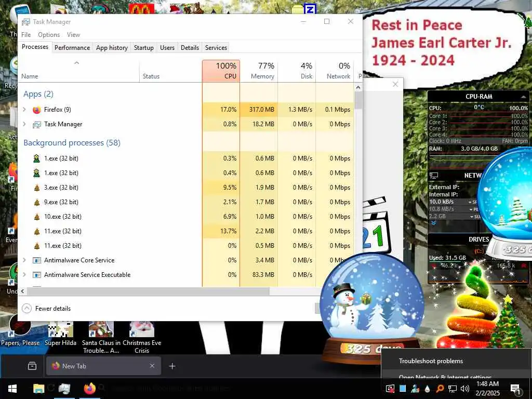Click the Firefox View icon left of New Tab

coord(32,366)
